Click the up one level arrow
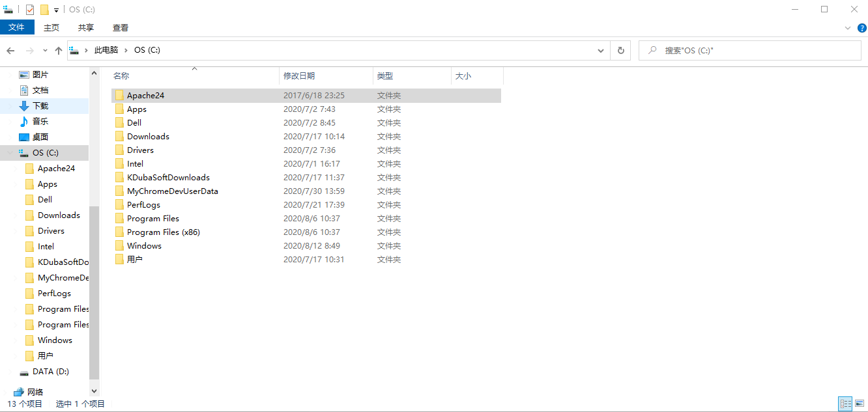 click(58, 50)
